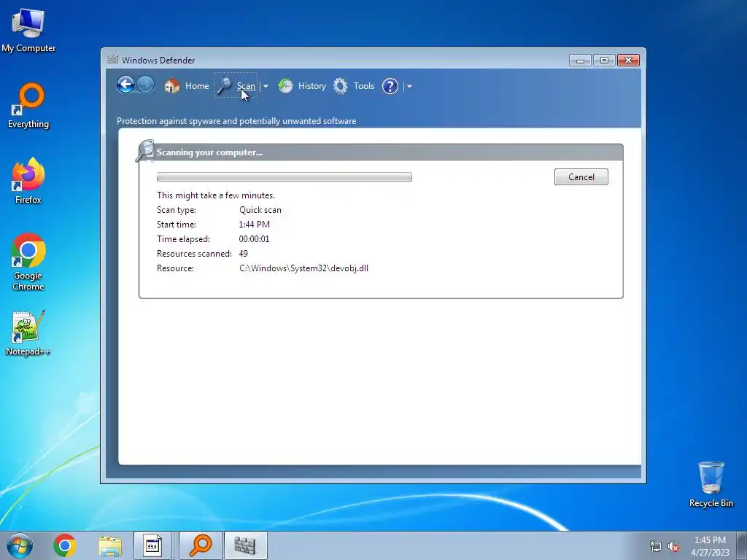Close the Windows Defender window
The image size is (747, 560).
click(628, 60)
